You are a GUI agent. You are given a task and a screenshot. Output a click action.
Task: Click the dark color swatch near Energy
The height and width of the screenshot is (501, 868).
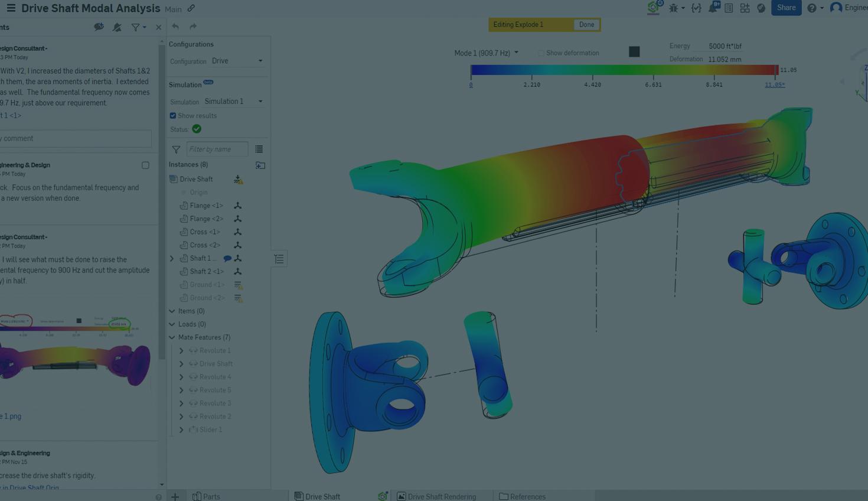634,52
